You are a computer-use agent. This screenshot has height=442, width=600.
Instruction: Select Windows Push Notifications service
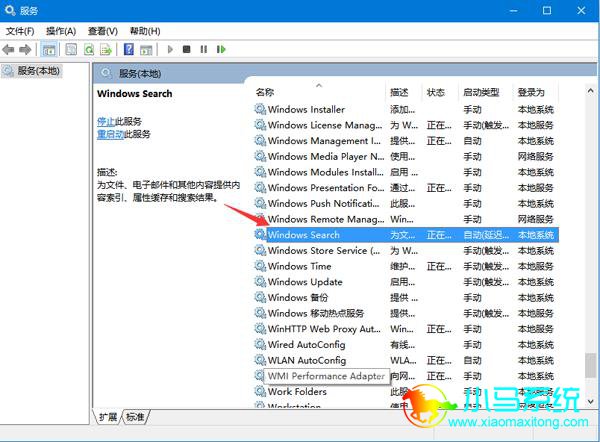404,204
